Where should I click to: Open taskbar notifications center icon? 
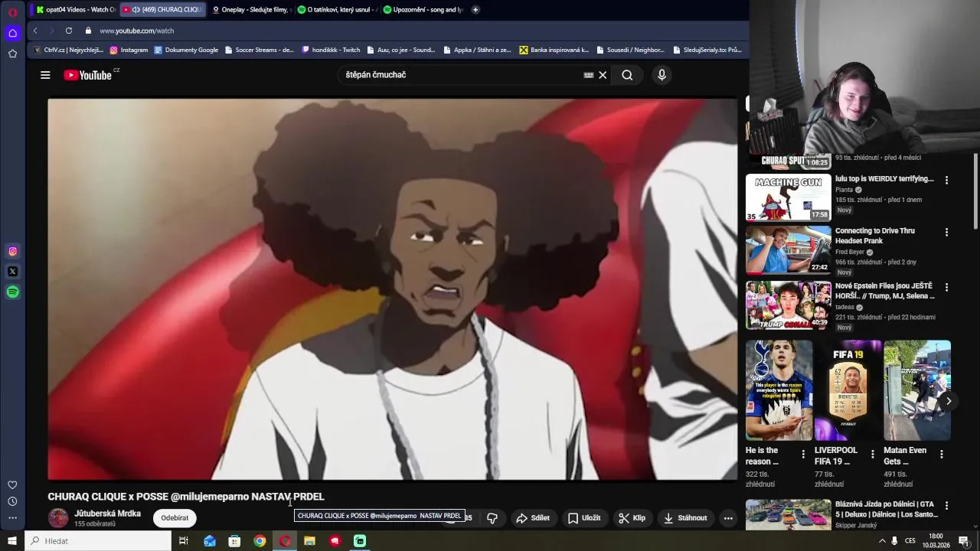(x=964, y=541)
